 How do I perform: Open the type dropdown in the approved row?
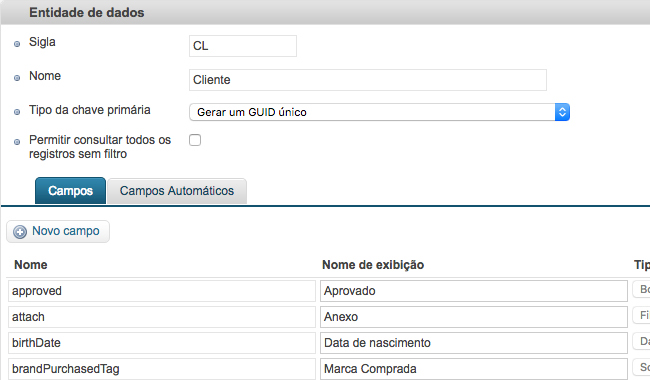(x=641, y=289)
